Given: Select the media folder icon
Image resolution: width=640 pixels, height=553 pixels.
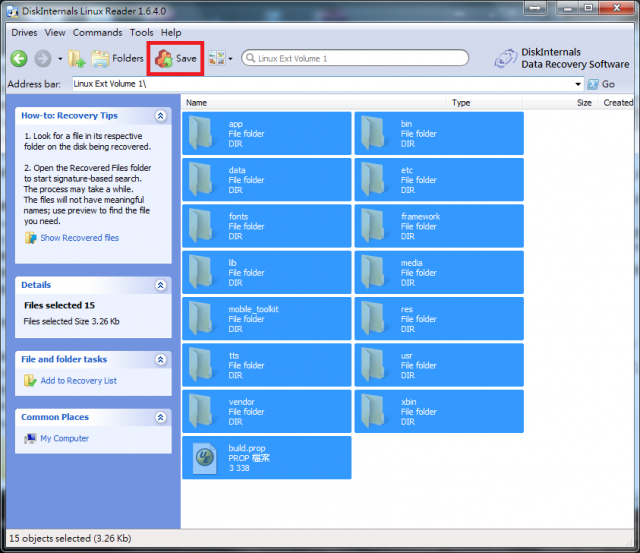Looking at the screenshot, I should 373,272.
